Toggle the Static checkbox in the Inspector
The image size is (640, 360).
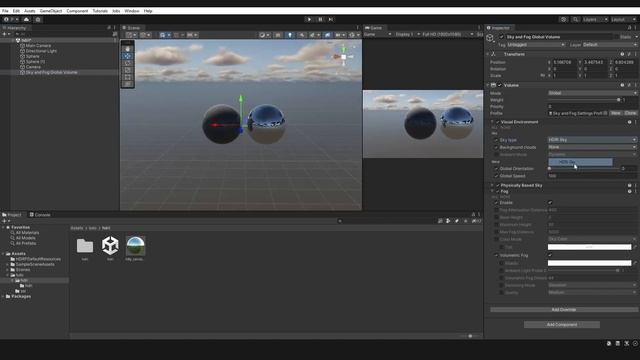pyautogui.click(x=617, y=37)
